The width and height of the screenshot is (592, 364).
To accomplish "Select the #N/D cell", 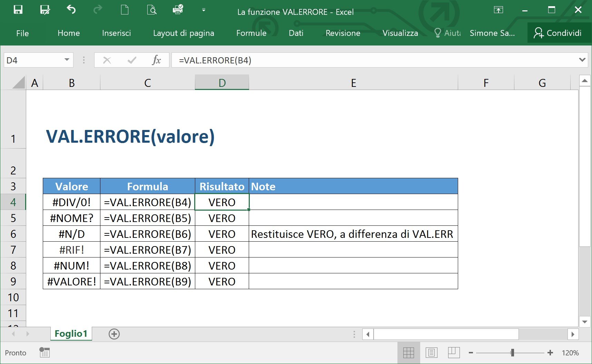I will [72, 234].
